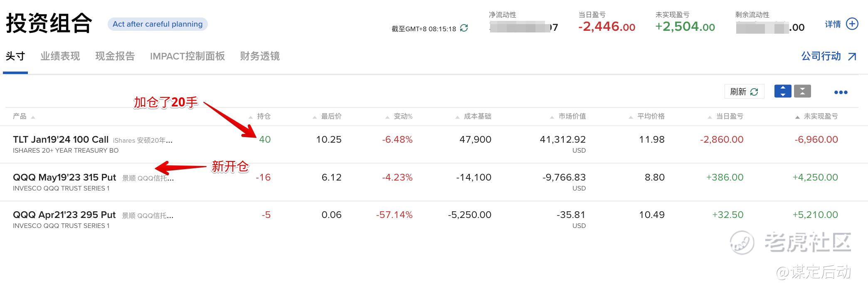Sort table by 市场价值 column
The width and height of the screenshot is (868, 292).
point(572,116)
